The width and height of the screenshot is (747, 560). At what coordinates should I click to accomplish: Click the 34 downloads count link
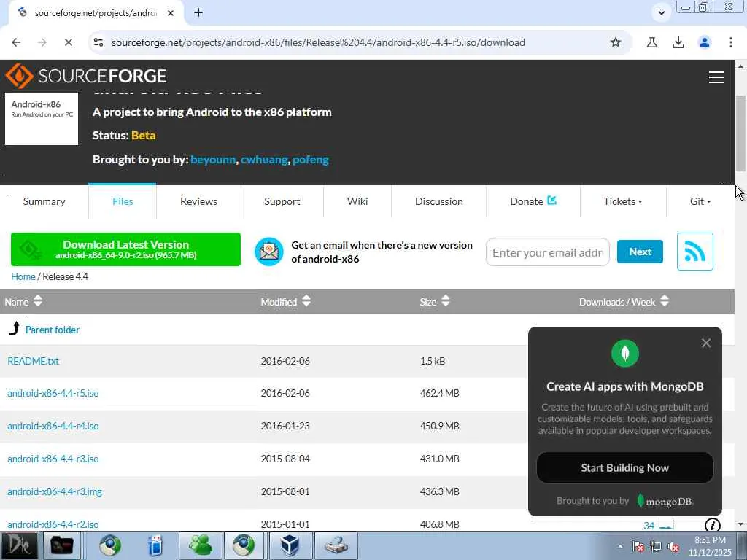coord(649,526)
